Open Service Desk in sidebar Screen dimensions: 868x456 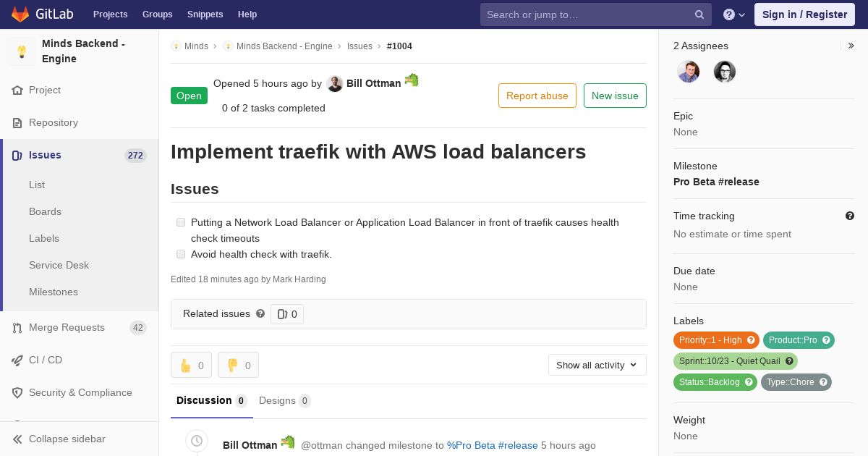point(59,265)
